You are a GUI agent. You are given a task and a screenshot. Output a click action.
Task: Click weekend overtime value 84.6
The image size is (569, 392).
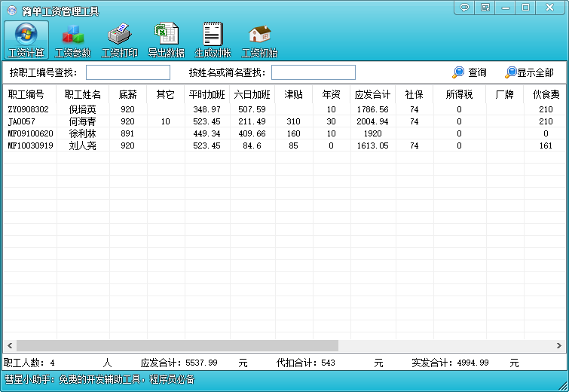(252, 145)
